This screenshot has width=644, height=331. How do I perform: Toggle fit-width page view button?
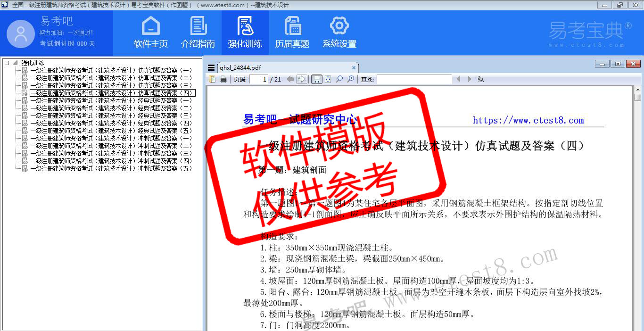[317, 79]
